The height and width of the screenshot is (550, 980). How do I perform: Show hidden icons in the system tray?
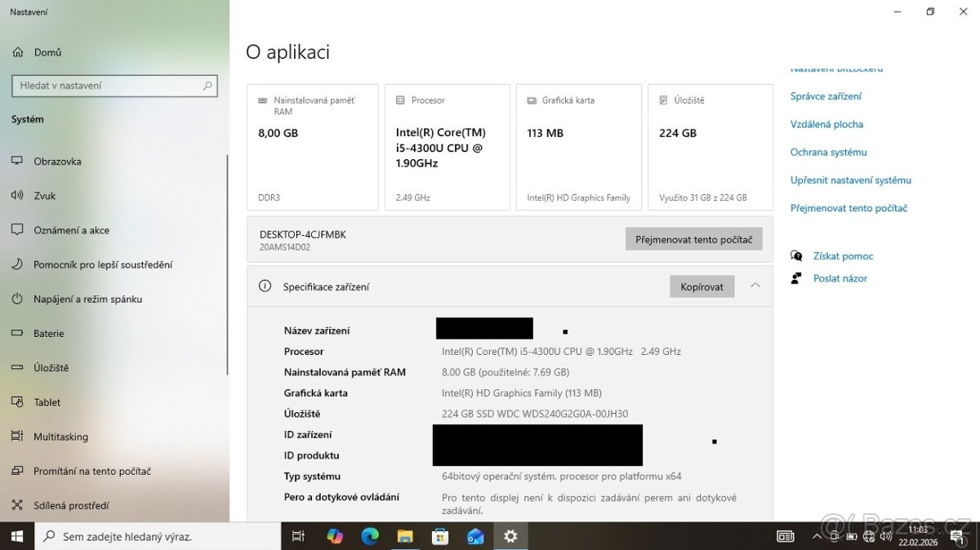click(x=817, y=536)
